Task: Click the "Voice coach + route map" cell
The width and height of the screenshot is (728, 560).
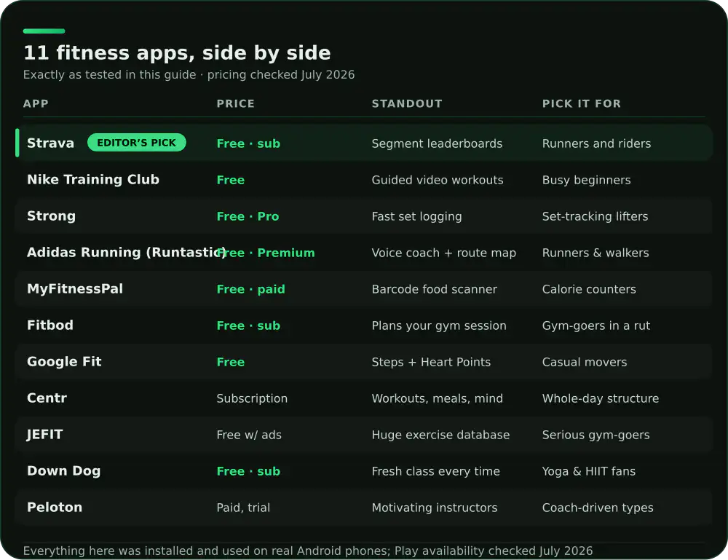Action: coord(444,253)
